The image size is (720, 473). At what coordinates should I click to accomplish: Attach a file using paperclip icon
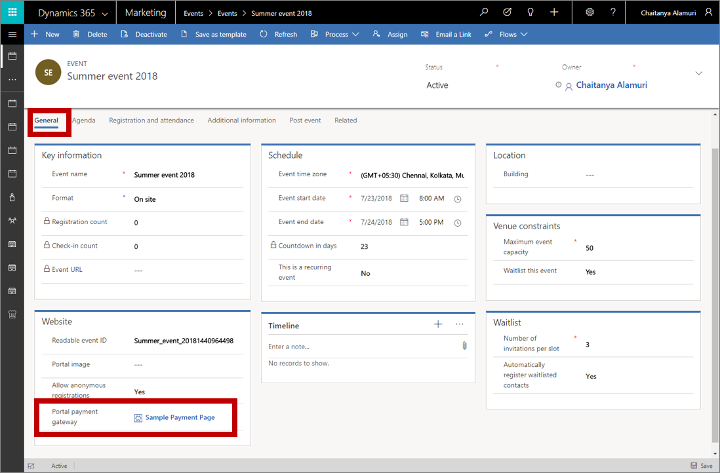[x=464, y=346]
